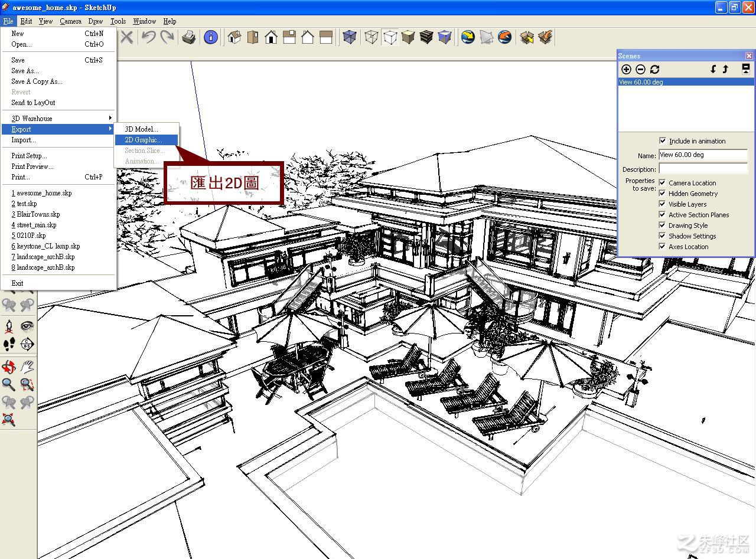Open Model Info with the blue i icon
The height and width of the screenshot is (559, 756).
(x=210, y=38)
